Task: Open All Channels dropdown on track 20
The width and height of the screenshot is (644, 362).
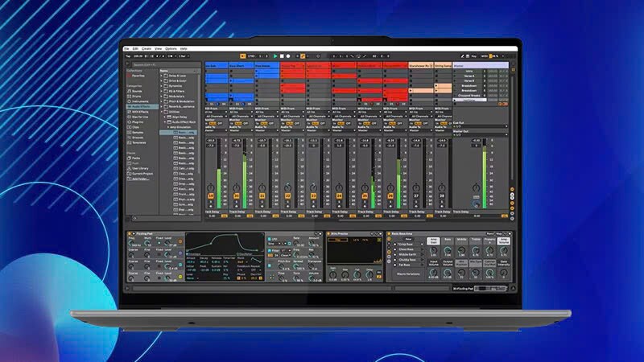Action: point(242,116)
